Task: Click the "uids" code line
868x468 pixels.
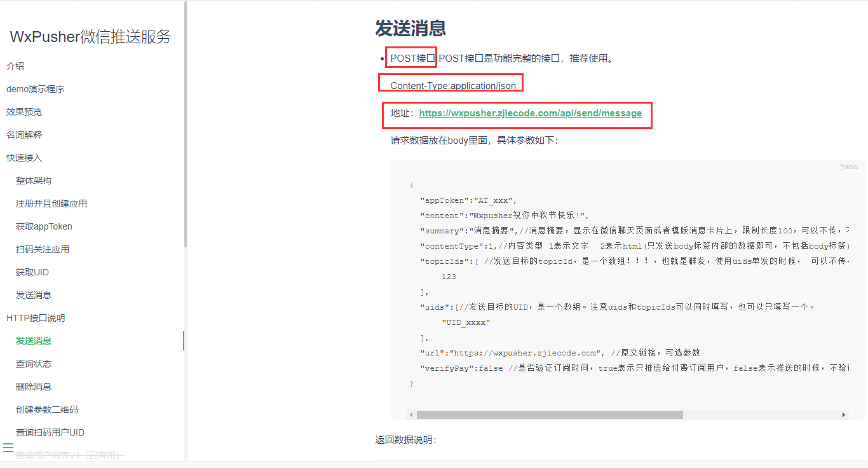Action: coord(617,307)
